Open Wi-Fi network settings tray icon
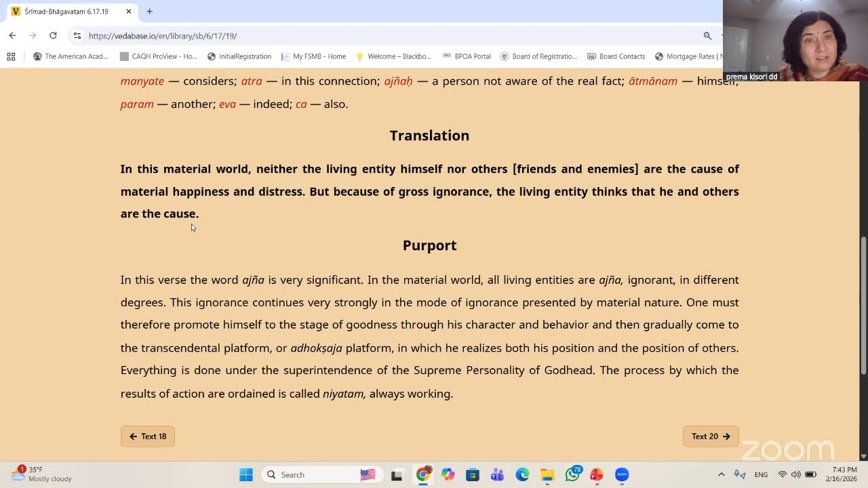The width and height of the screenshot is (868, 488). [x=783, y=474]
